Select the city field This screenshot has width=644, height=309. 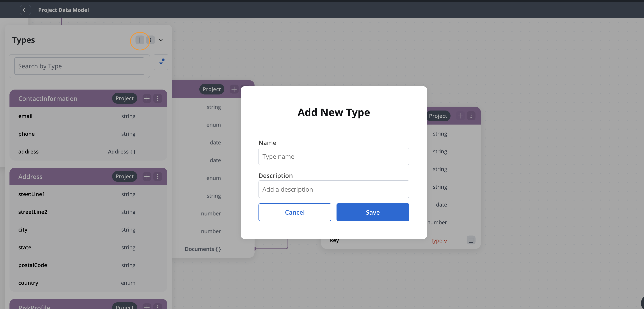[x=88, y=230]
